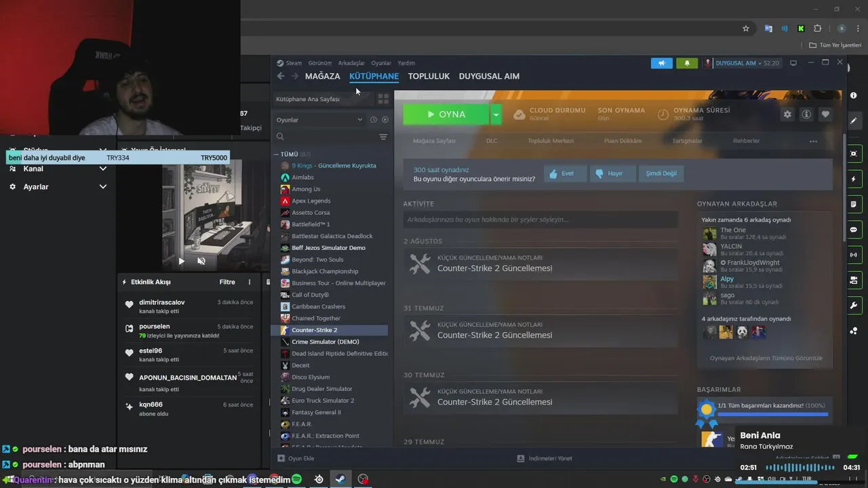Expand the Oyunlar filter dropdown
This screenshot has width=868, height=488.
pyautogui.click(x=319, y=120)
